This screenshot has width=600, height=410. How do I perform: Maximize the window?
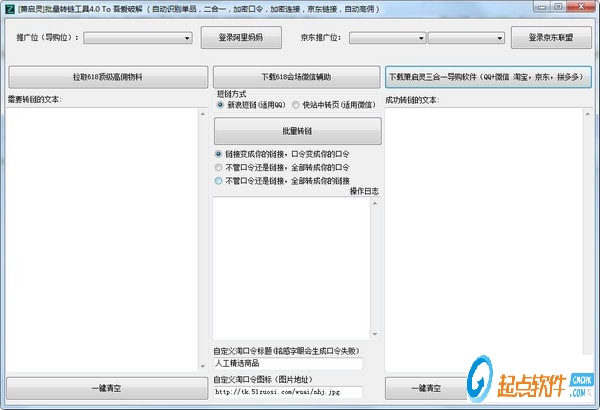[559, 7]
